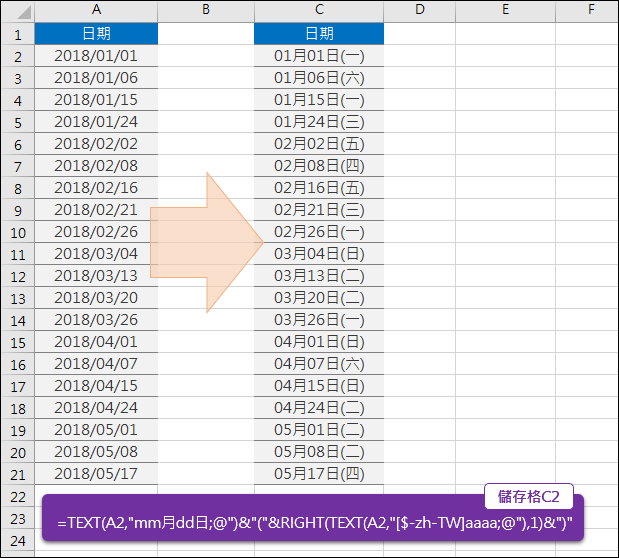Click cell 02月16日(五)

(319, 188)
